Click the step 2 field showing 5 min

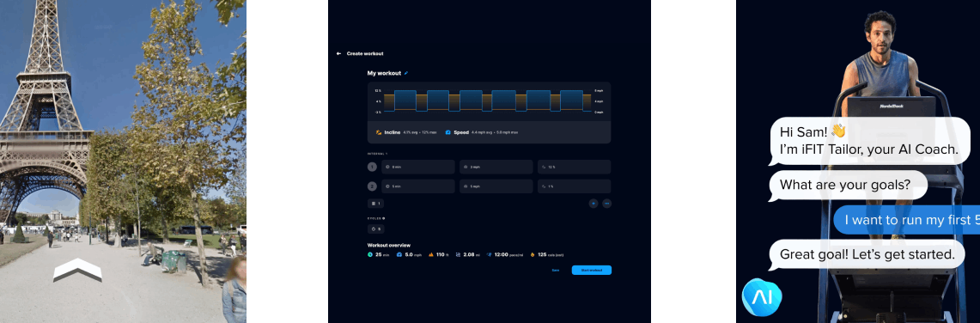click(418, 186)
